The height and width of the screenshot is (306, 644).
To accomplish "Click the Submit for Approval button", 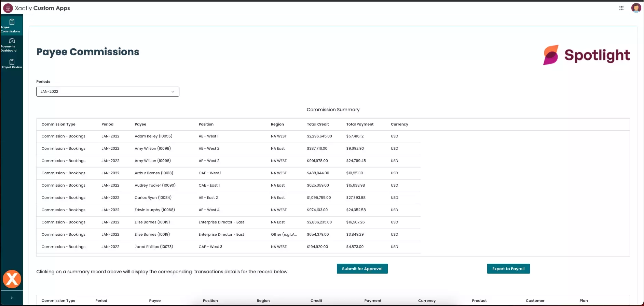I will click(362, 269).
